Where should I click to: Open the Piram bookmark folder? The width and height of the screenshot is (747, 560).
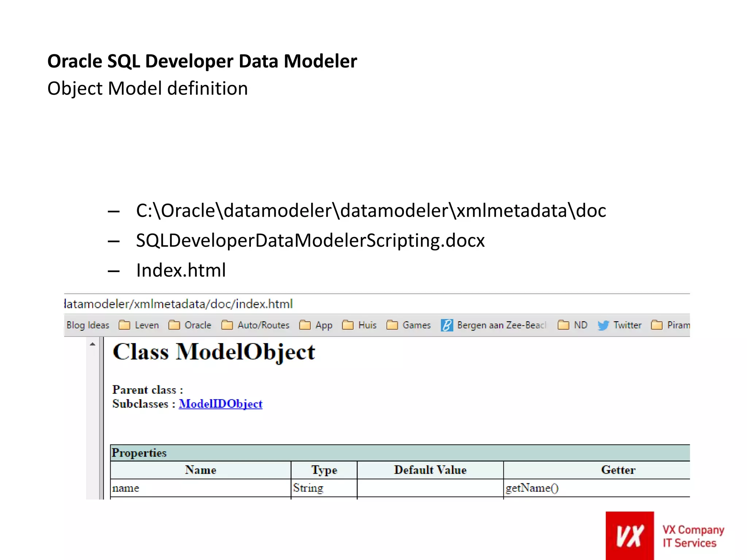pyautogui.click(x=670, y=325)
